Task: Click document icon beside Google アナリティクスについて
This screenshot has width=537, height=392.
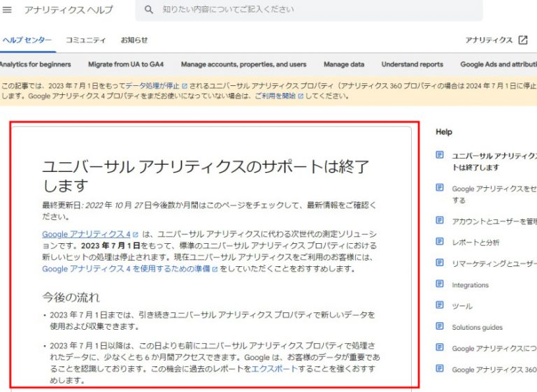Action: (440, 347)
